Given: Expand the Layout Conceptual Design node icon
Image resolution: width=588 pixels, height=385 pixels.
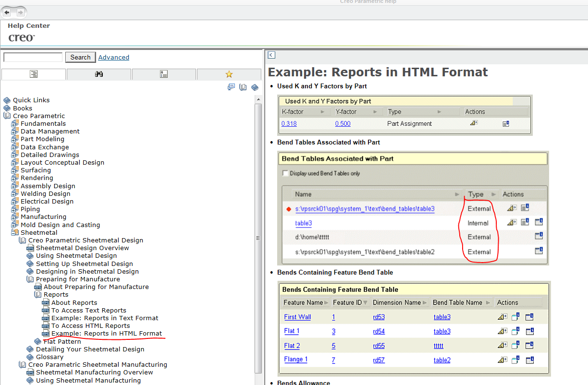Looking at the screenshot, I should coord(15,162).
